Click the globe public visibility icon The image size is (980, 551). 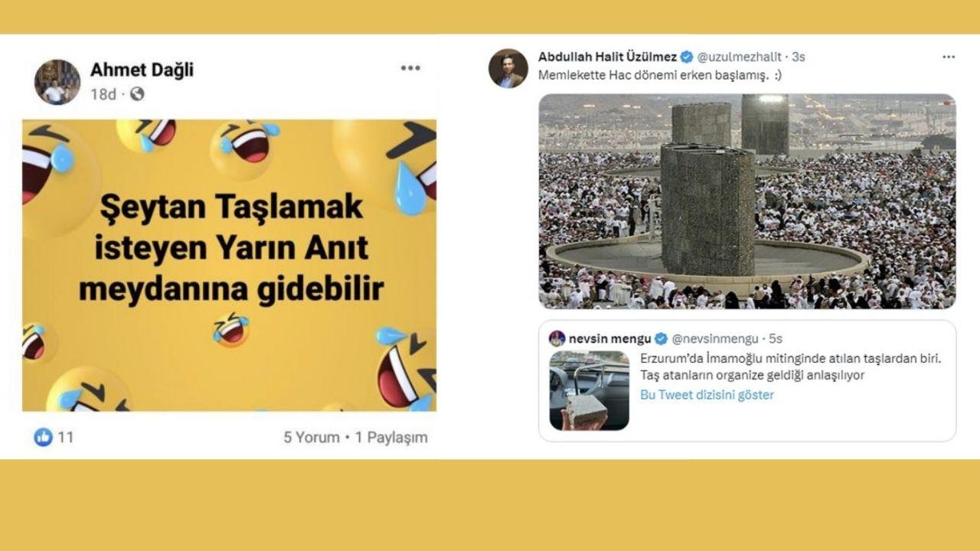pyautogui.click(x=137, y=94)
